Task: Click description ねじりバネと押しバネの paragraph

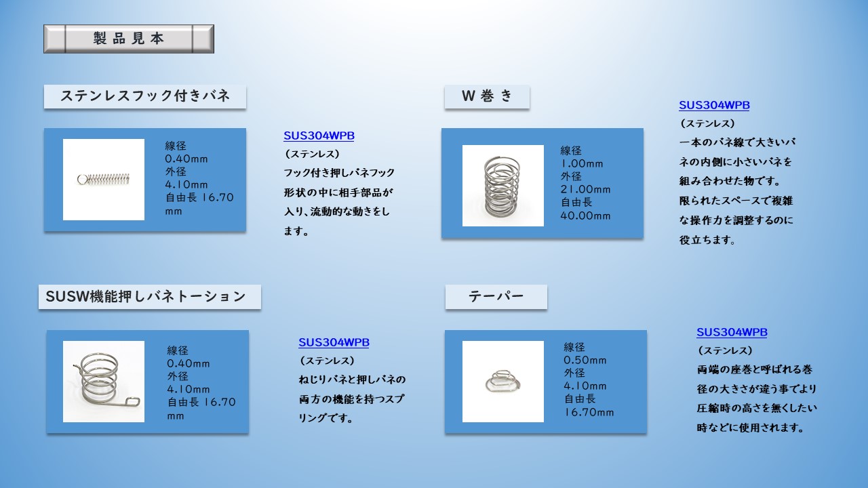Action: (x=352, y=399)
